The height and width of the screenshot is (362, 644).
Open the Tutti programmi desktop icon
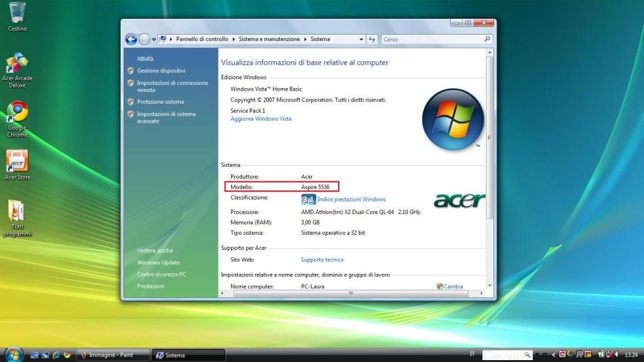pyautogui.click(x=17, y=218)
